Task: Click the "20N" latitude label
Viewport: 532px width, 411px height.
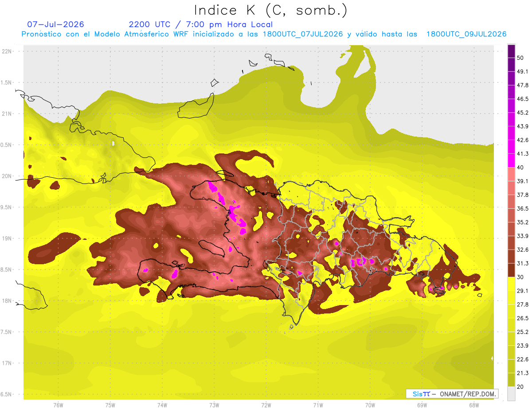Action: 6,176
